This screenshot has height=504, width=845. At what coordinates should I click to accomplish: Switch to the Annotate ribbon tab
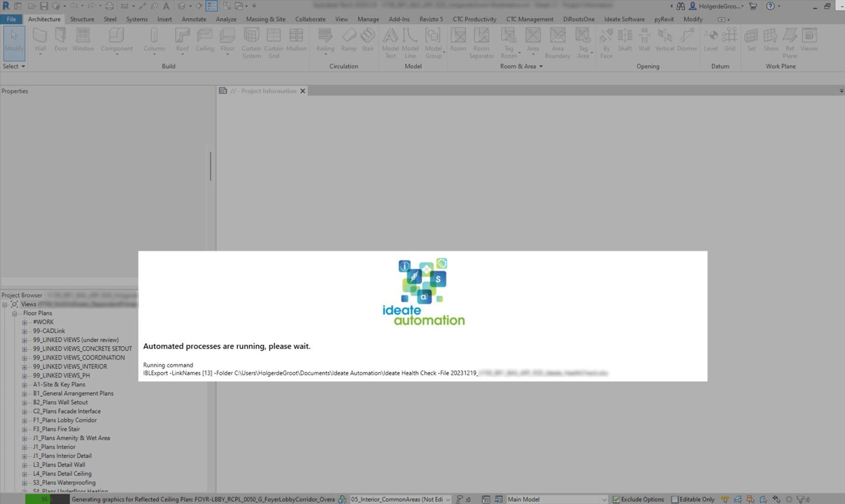(194, 19)
